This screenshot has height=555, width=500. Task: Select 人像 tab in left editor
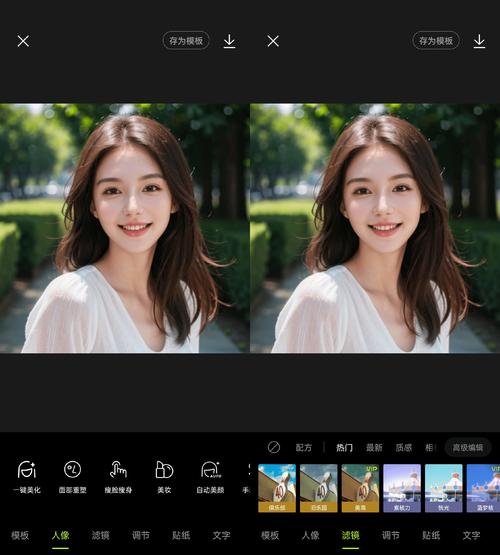point(60,535)
